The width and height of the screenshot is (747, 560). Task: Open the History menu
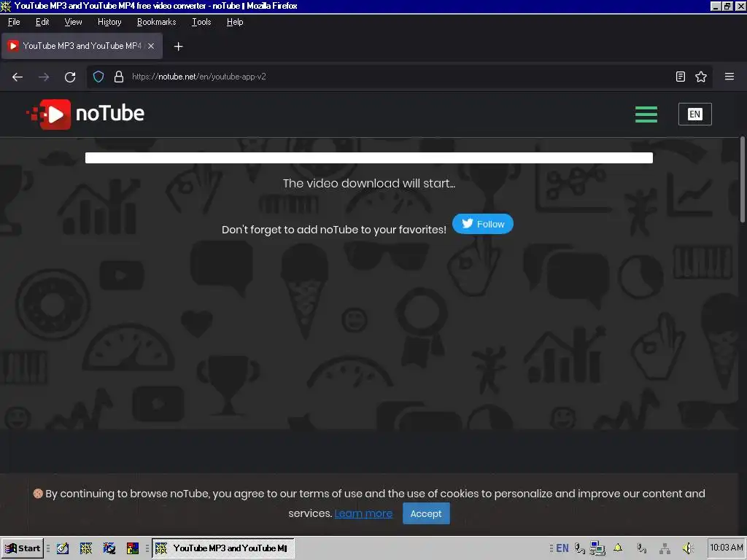click(109, 22)
